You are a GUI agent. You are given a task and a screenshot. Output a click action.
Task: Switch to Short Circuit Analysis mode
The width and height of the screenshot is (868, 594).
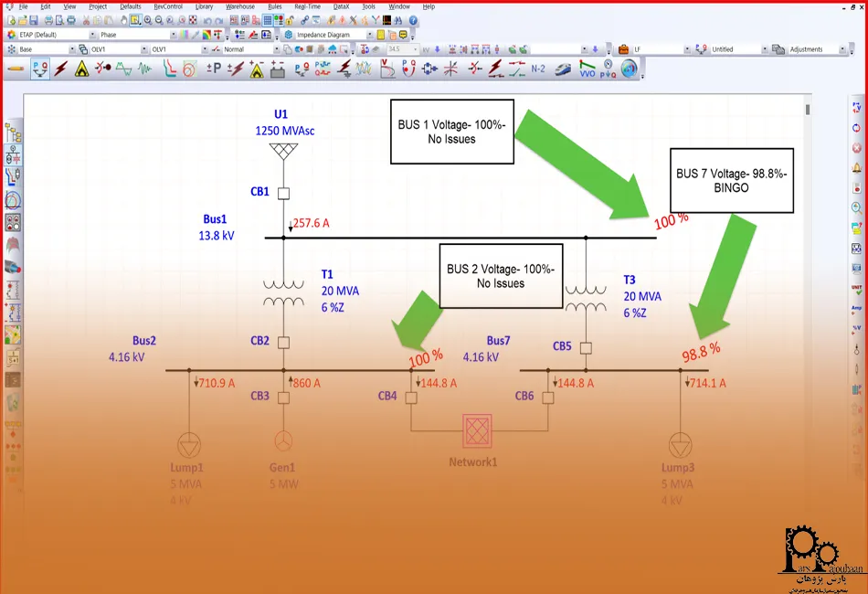pyautogui.click(x=62, y=69)
